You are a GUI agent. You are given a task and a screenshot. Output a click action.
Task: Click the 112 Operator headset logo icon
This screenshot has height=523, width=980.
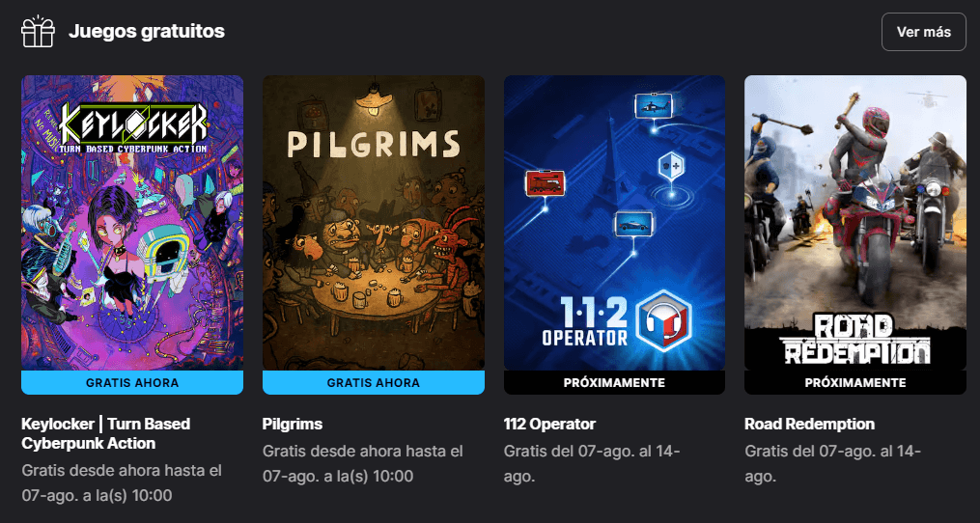point(664,321)
